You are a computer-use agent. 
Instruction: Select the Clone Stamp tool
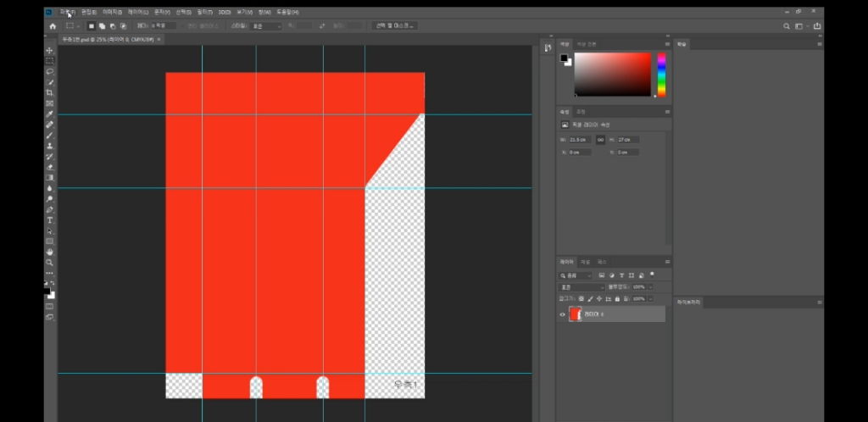(x=49, y=146)
